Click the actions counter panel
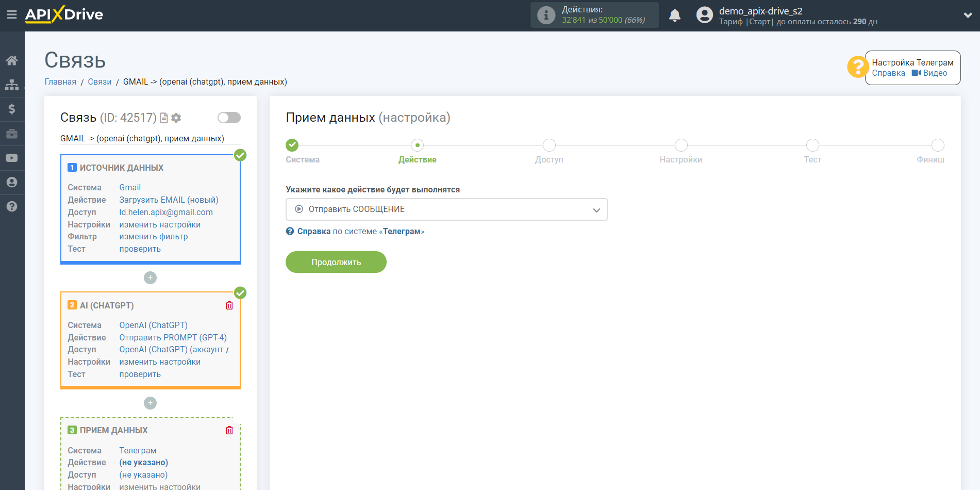 coord(594,15)
